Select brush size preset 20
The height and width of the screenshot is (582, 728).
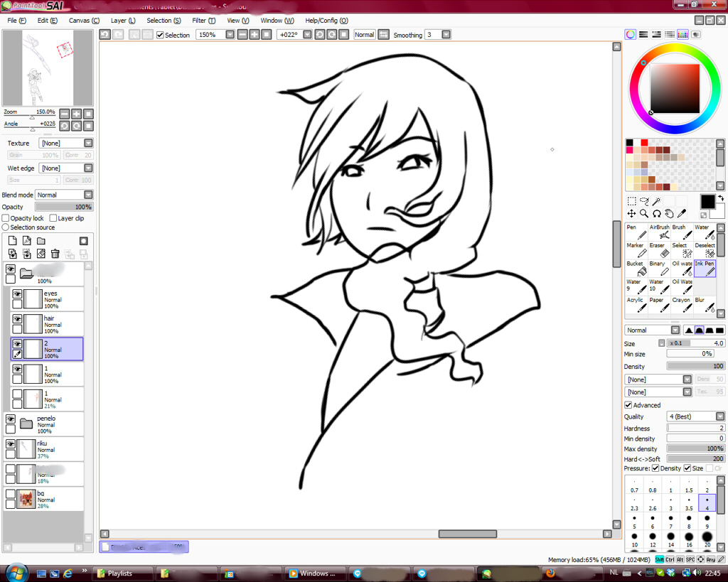[707, 539]
